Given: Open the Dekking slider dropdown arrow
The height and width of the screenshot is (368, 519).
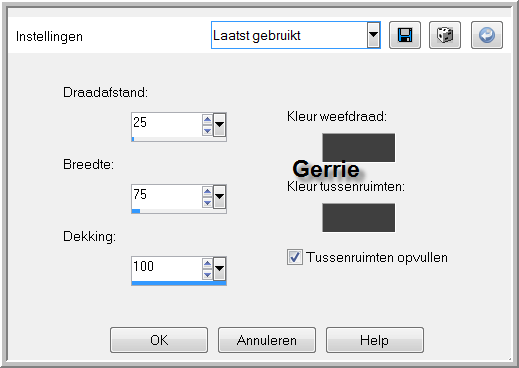Looking at the screenshot, I should 219,269.
